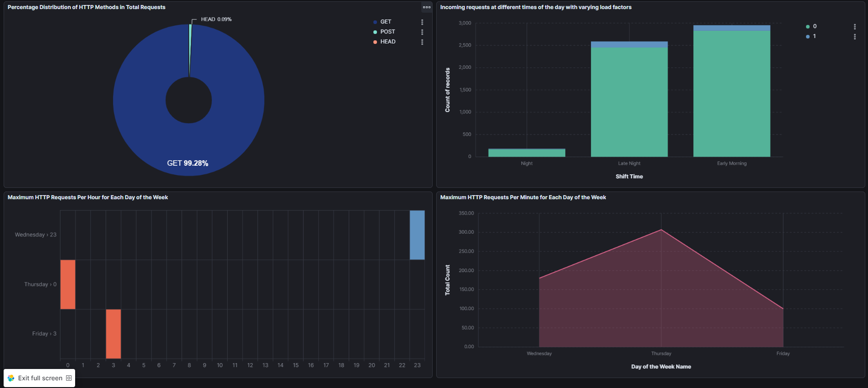Click the 3,000 y-axis tick label
The width and height of the screenshot is (868, 388).
(465, 23)
